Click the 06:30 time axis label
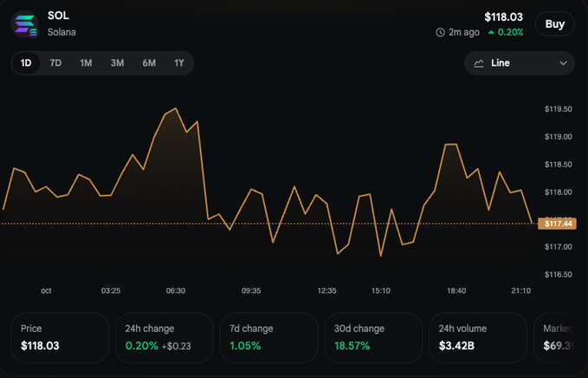 (x=176, y=291)
